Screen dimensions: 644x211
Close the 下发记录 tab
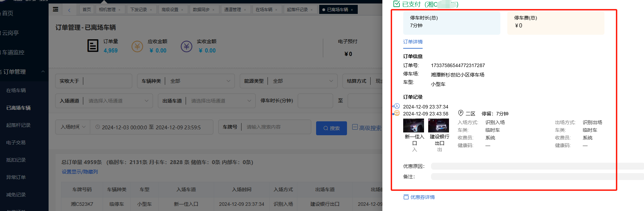coord(151,10)
